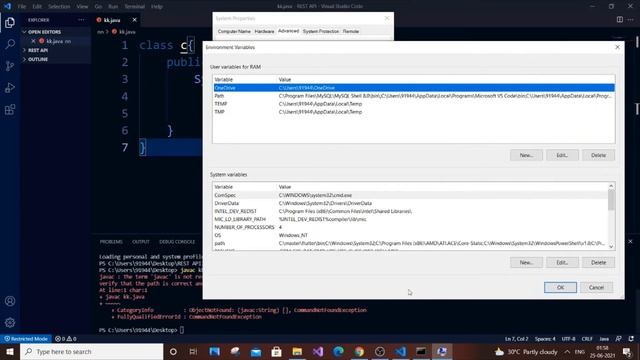Confirm with OK in Environment Variables
This screenshot has height=360, width=640.
pyautogui.click(x=560, y=287)
